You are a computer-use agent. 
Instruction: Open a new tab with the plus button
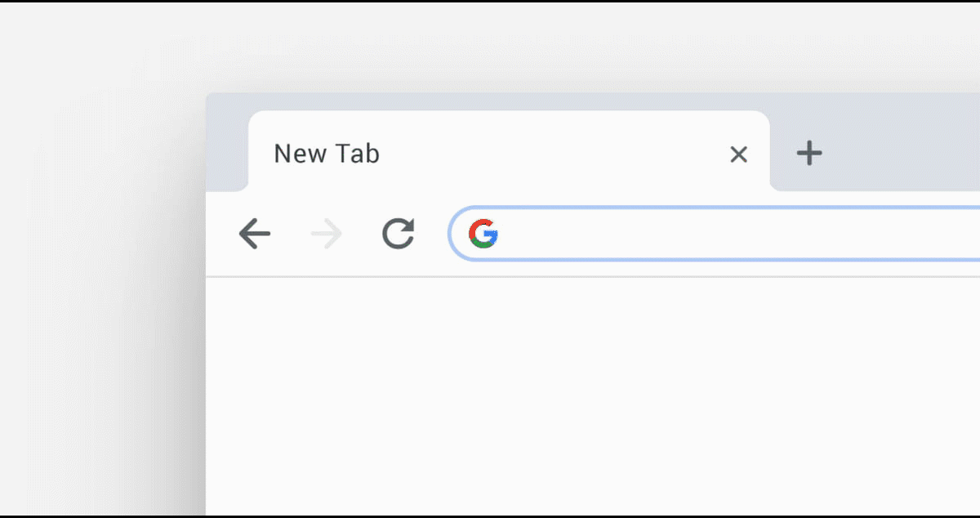[808, 153]
